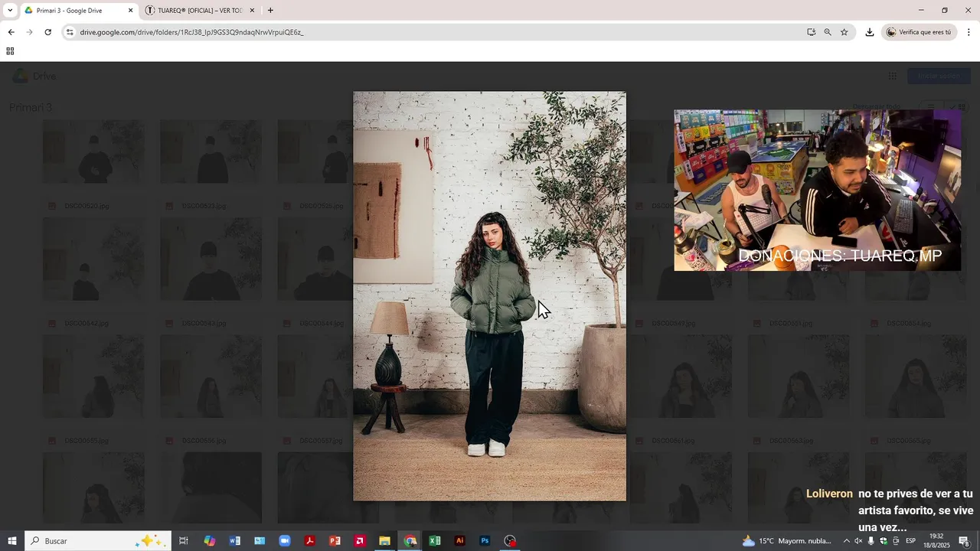
Task: Click the Verifica que eres tú profile button
Action: pos(919,32)
